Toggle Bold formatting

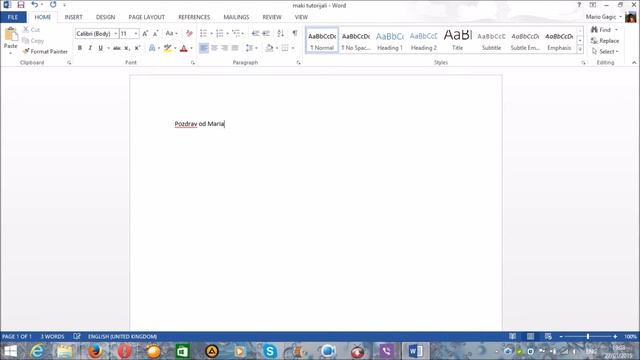click(x=80, y=48)
